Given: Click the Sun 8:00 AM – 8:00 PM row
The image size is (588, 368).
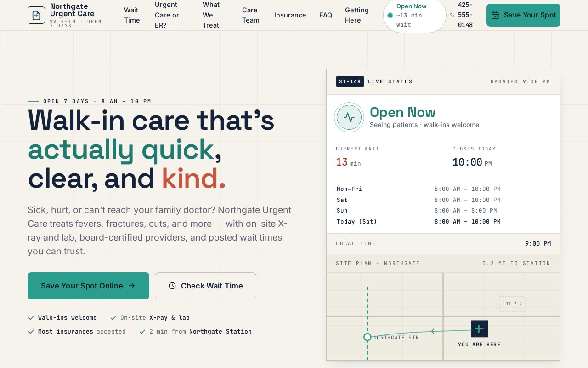Looking at the screenshot, I should pyautogui.click(x=443, y=211).
